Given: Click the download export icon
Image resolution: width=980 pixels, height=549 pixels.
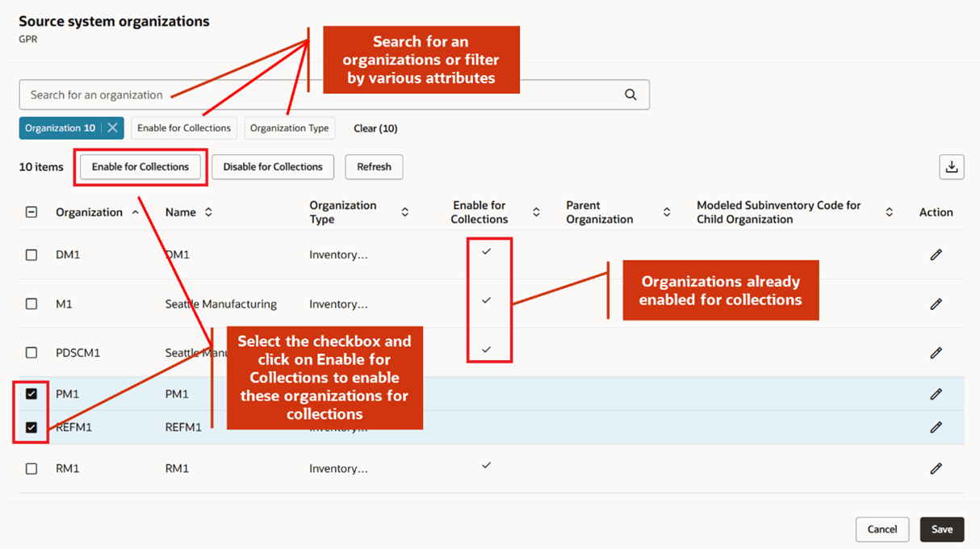Looking at the screenshot, I should pyautogui.click(x=952, y=167).
